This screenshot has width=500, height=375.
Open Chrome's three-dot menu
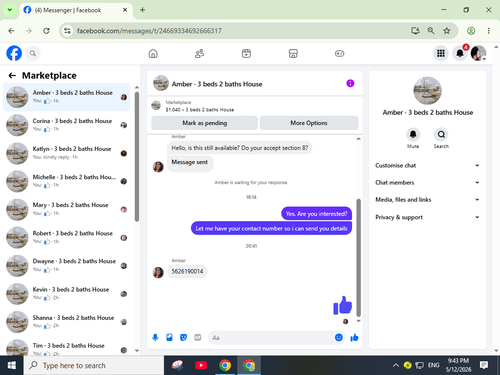[489, 31]
